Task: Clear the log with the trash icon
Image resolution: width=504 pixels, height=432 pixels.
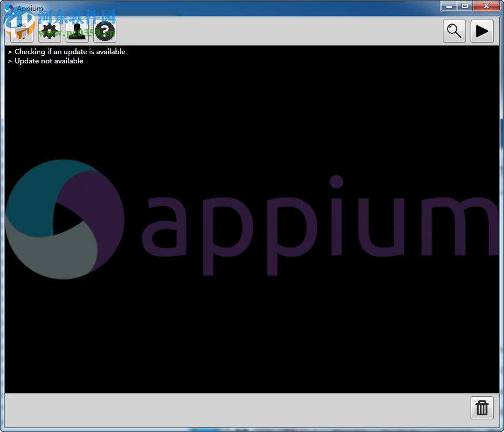Action: pyautogui.click(x=482, y=408)
